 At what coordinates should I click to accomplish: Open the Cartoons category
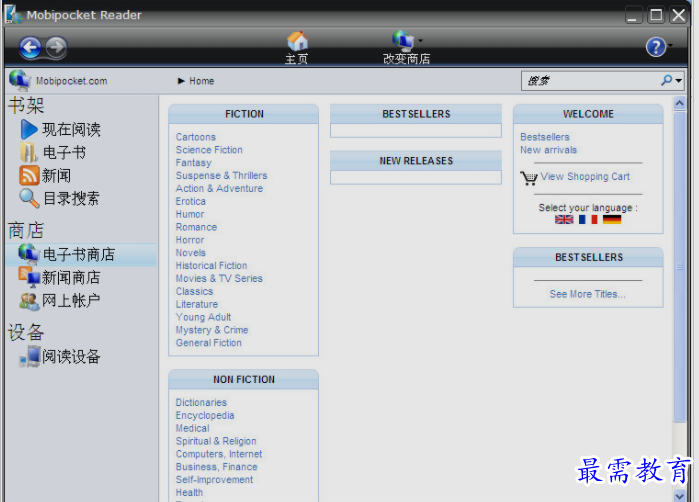click(196, 137)
